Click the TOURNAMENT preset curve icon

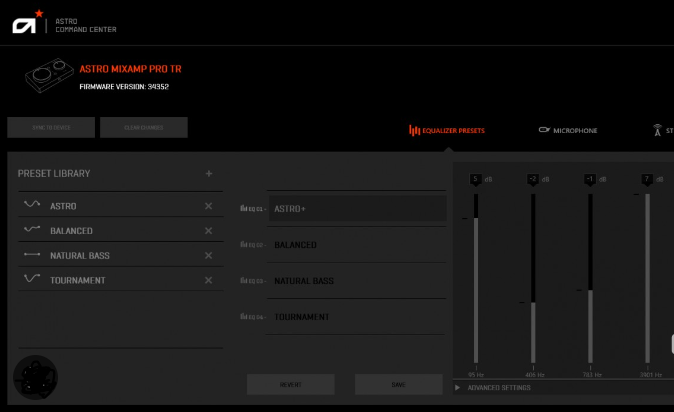32,278
